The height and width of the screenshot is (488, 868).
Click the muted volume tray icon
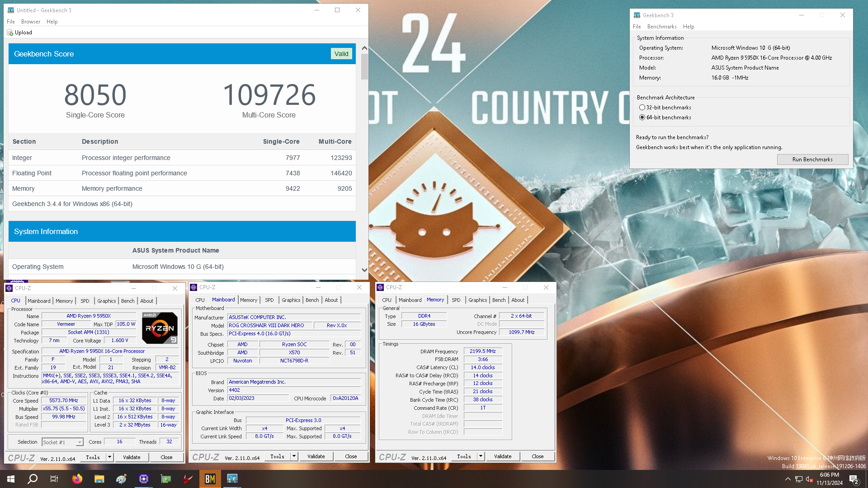point(809,479)
